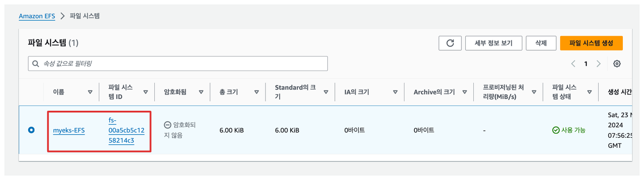
Task: Sort by 파일 시스템 ID column arrow
Action: [x=146, y=92]
